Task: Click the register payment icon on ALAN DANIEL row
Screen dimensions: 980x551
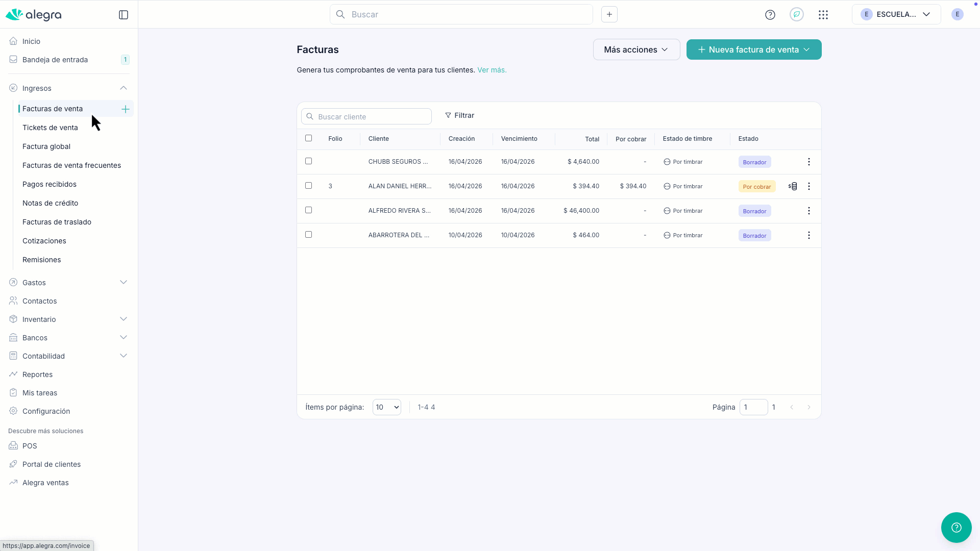Action: coord(793,186)
